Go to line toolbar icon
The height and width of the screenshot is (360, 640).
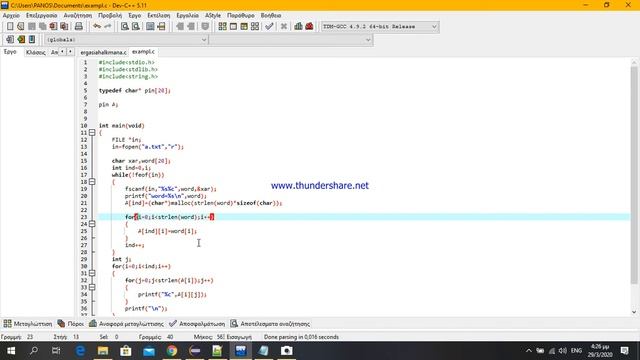pos(161,27)
